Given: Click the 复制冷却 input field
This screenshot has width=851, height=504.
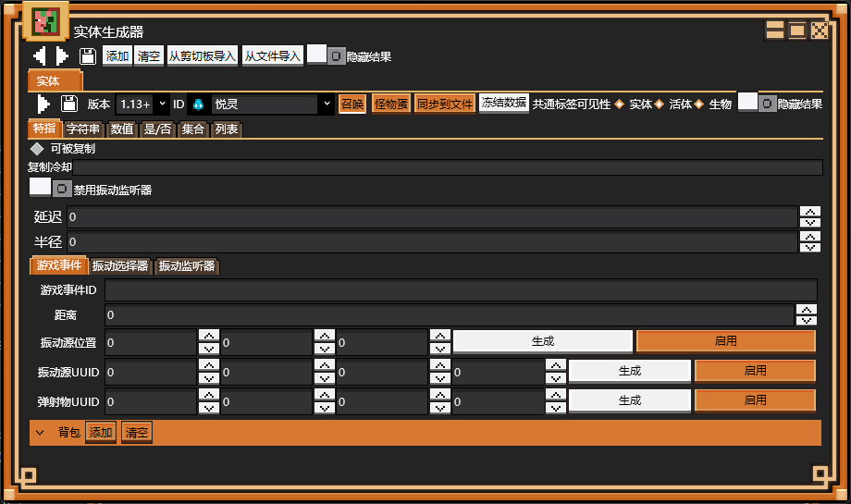Looking at the screenshot, I should tap(448, 167).
